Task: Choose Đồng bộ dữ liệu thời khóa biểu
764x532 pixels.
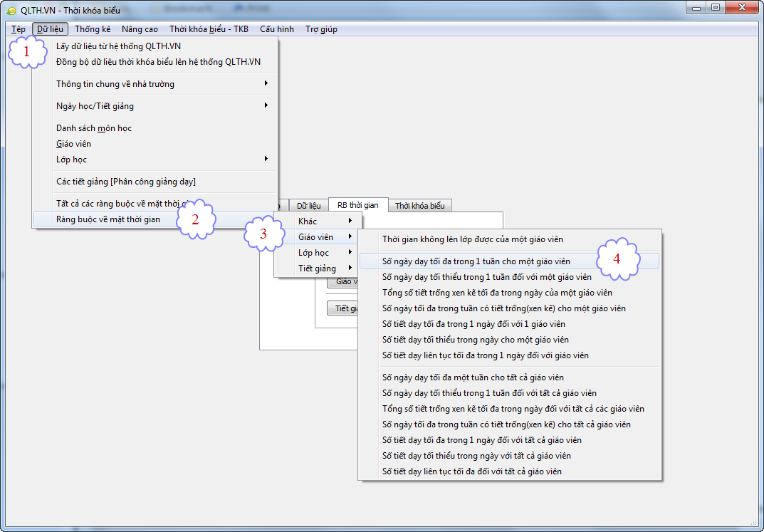Action: (155, 62)
